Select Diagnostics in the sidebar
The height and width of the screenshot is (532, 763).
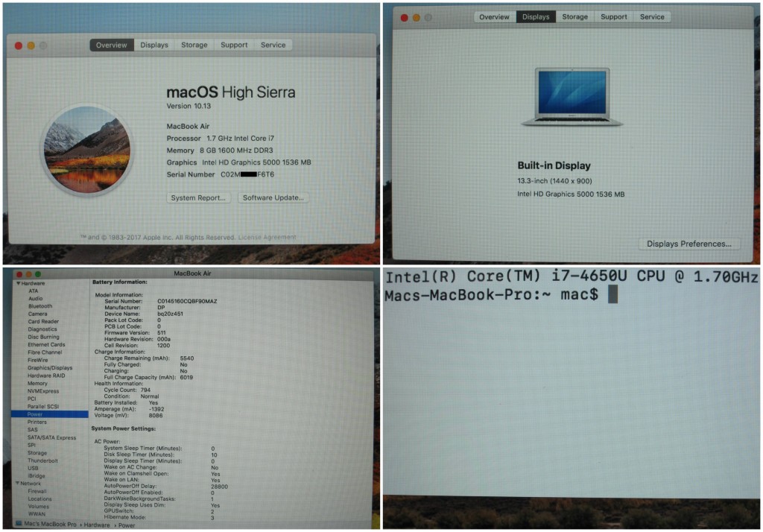(x=42, y=329)
